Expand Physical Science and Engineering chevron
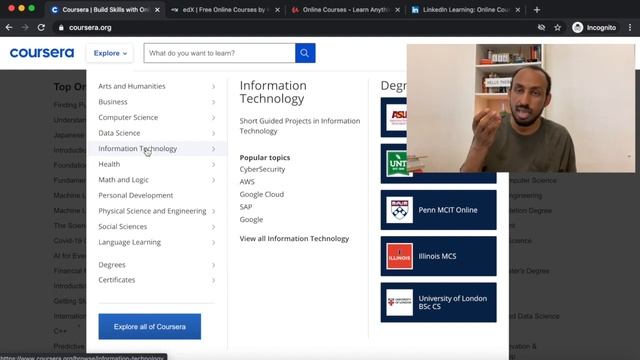640x360 pixels. (x=213, y=211)
